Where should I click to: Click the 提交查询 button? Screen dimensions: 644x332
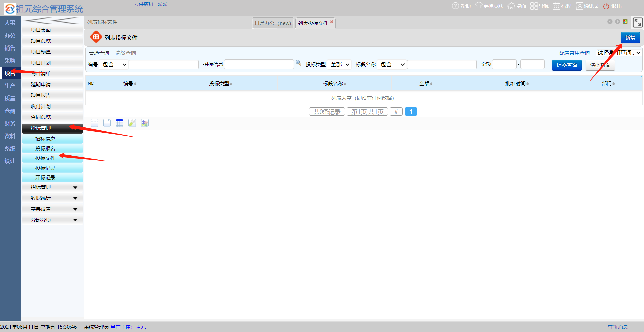click(x=567, y=65)
